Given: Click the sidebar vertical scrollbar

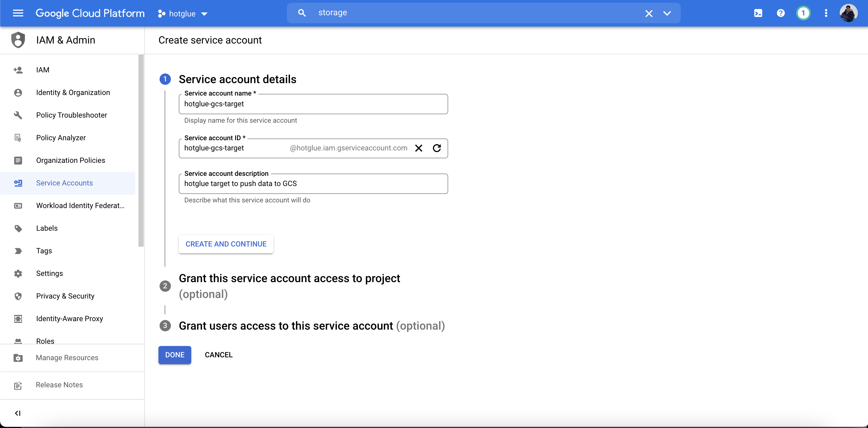Looking at the screenshot, I should click(141, 150).
